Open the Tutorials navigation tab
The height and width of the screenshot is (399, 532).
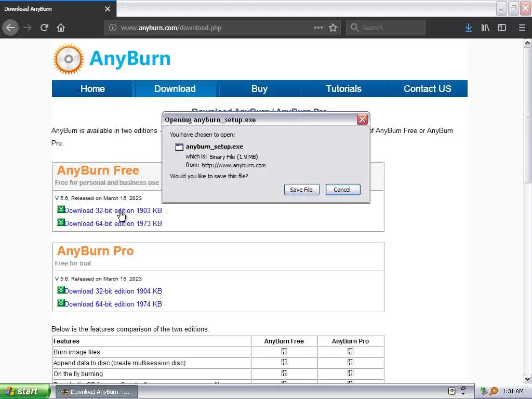tap(343, 88)
